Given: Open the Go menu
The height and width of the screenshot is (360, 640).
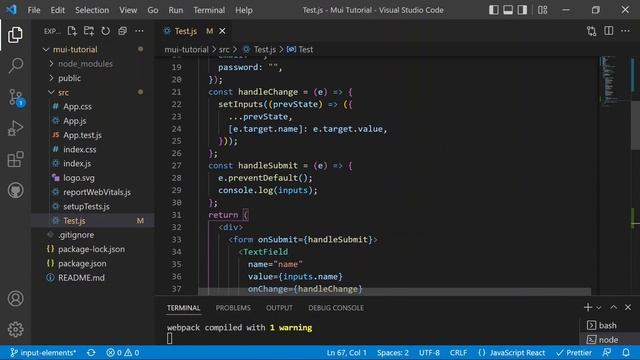Looking at the screenshot, I should point(153,10).
